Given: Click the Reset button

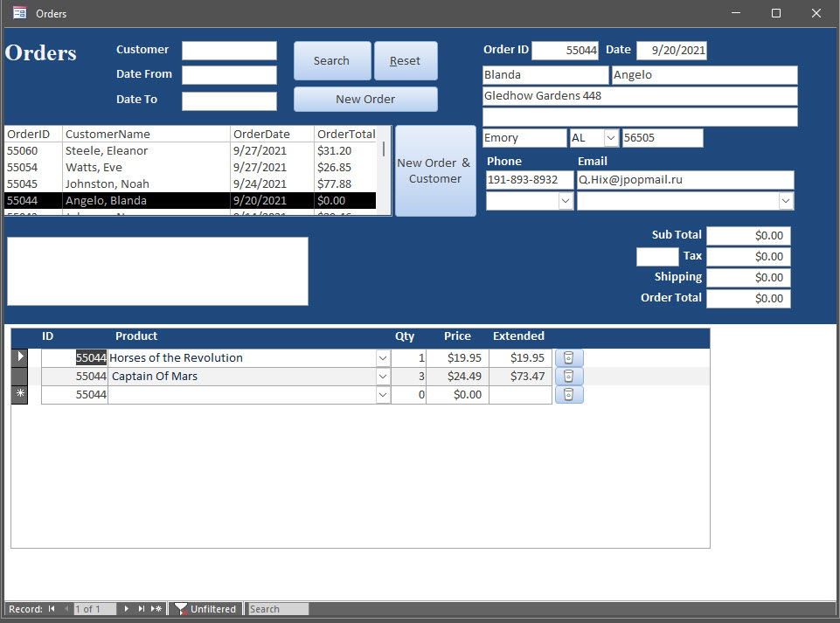Looking at the screenshot, I should click(406, 61).
